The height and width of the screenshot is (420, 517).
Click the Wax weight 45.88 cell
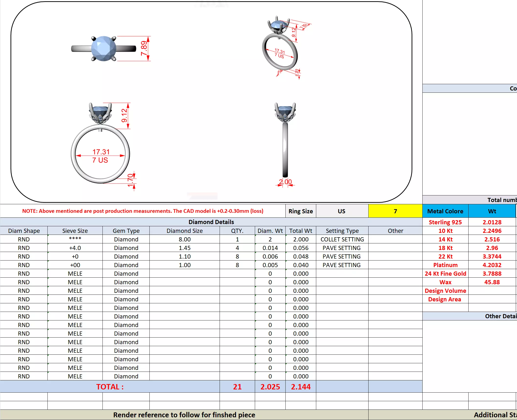[492, 282]
